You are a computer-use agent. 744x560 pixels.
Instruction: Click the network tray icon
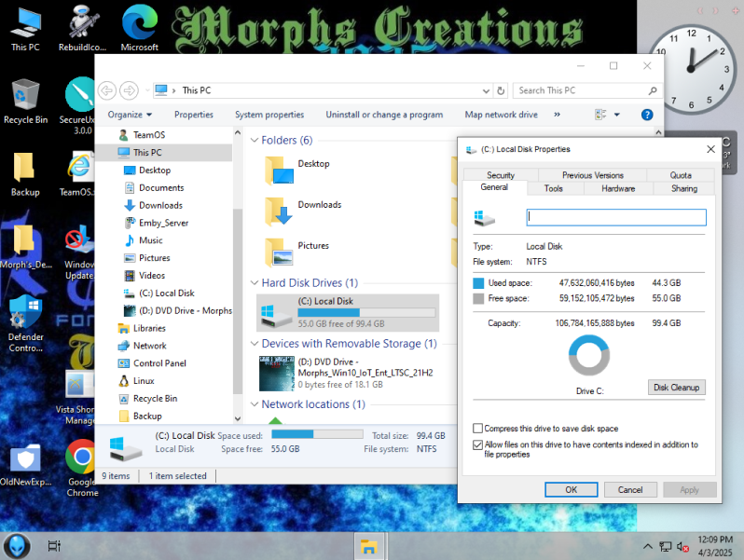click(666, 547)
